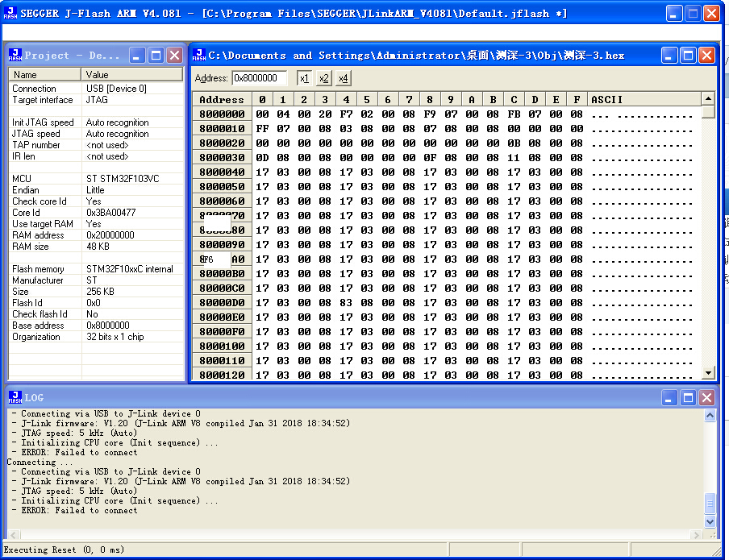Minimize the main J-Flash ARM window
The image size is (729, 560).
673,13
